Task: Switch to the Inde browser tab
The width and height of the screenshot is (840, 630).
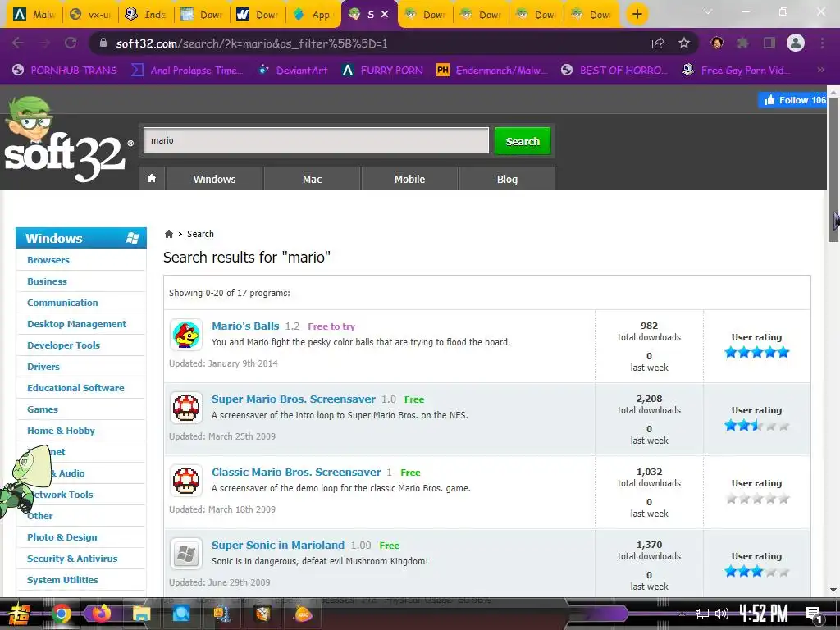Action: click(146, 15)
